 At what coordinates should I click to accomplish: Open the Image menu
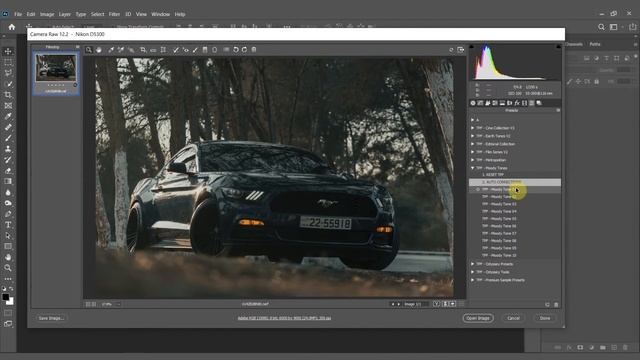pyautogui.click(x=47, y=14)
